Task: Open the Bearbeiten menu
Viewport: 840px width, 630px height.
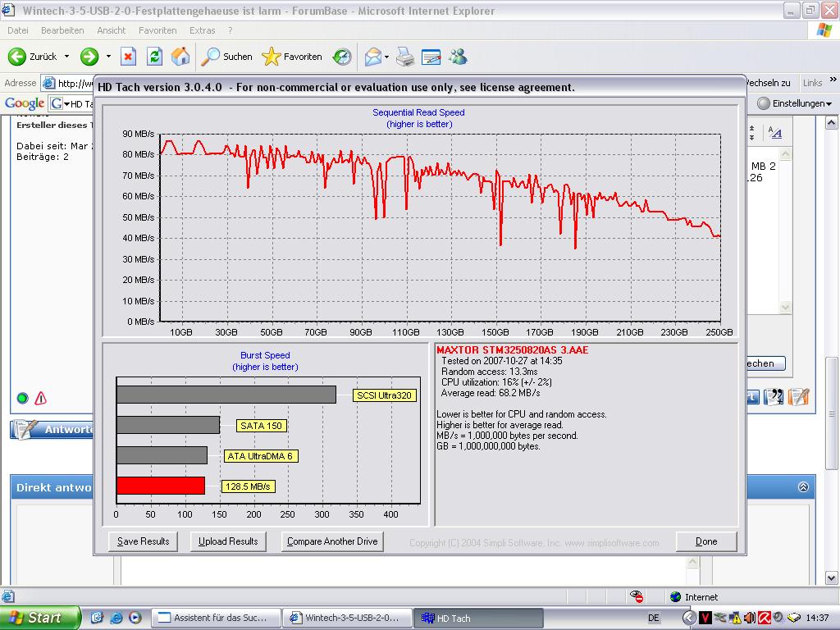Action: pos(62,30)
